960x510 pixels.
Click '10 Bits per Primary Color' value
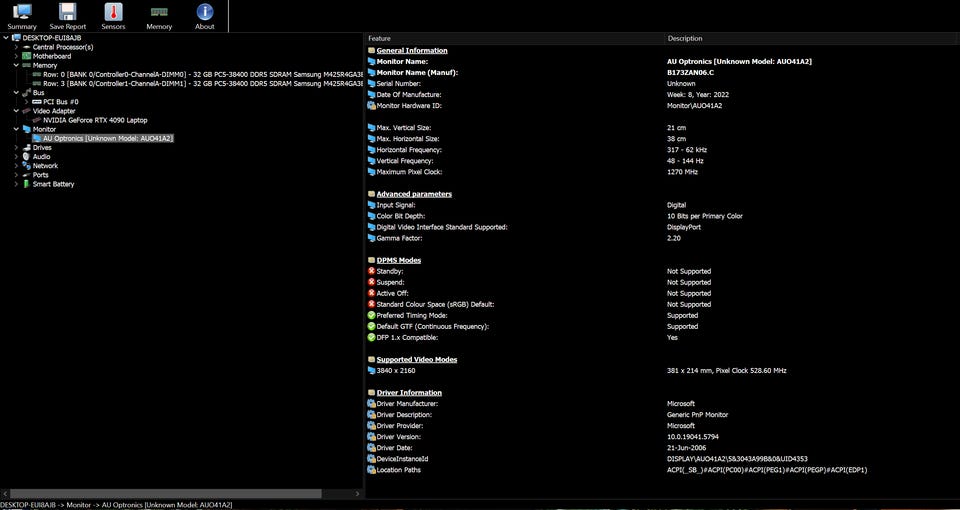coord(705,216)
